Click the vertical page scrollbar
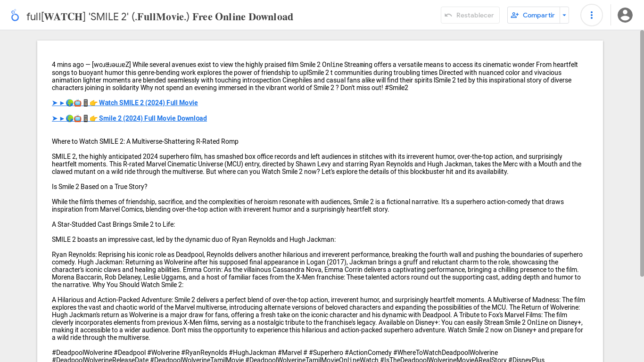 pos(642,153)
